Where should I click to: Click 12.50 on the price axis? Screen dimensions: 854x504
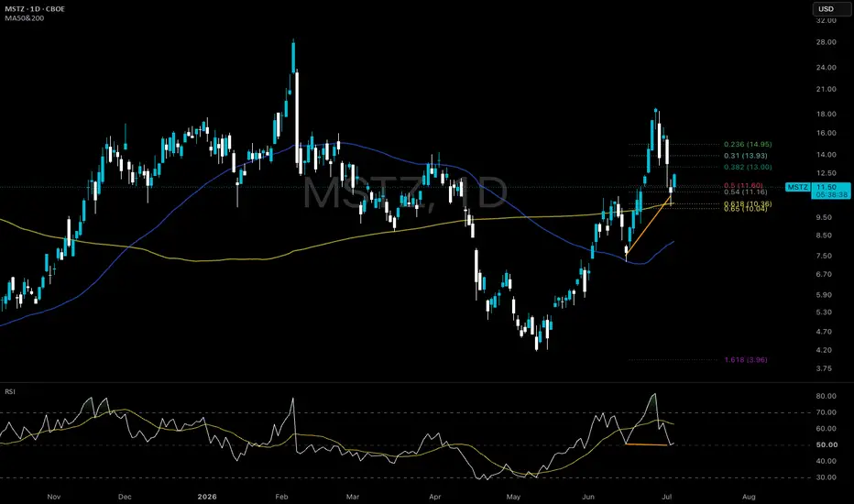pyautogui.click(x=827, y=173)
